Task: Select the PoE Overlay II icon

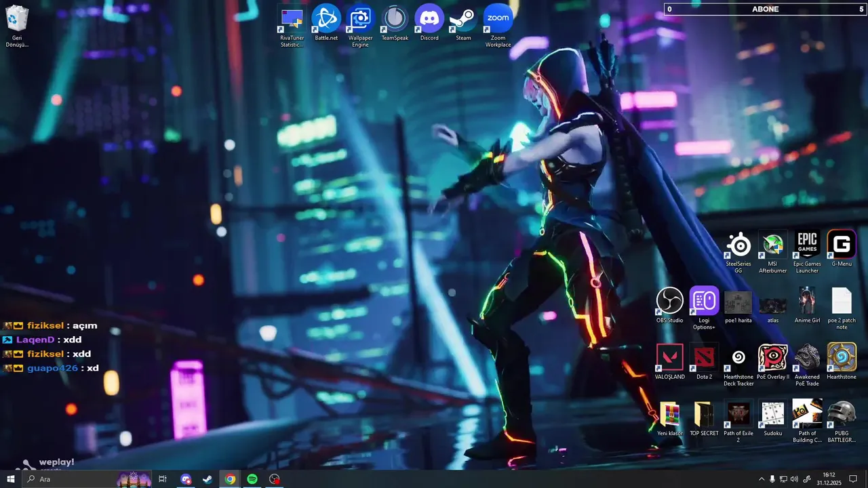Action: 772,361
